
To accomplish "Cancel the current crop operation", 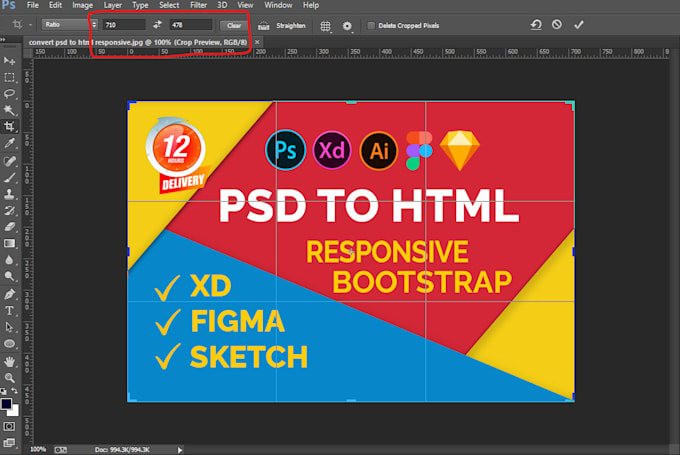I will (x=557, y=25).
